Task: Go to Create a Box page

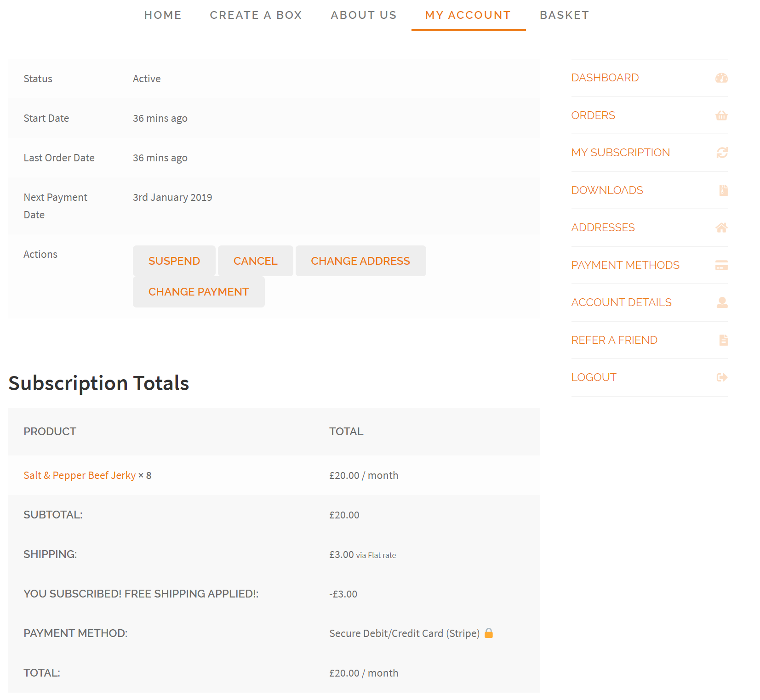Action: click(x=256, y=15)
